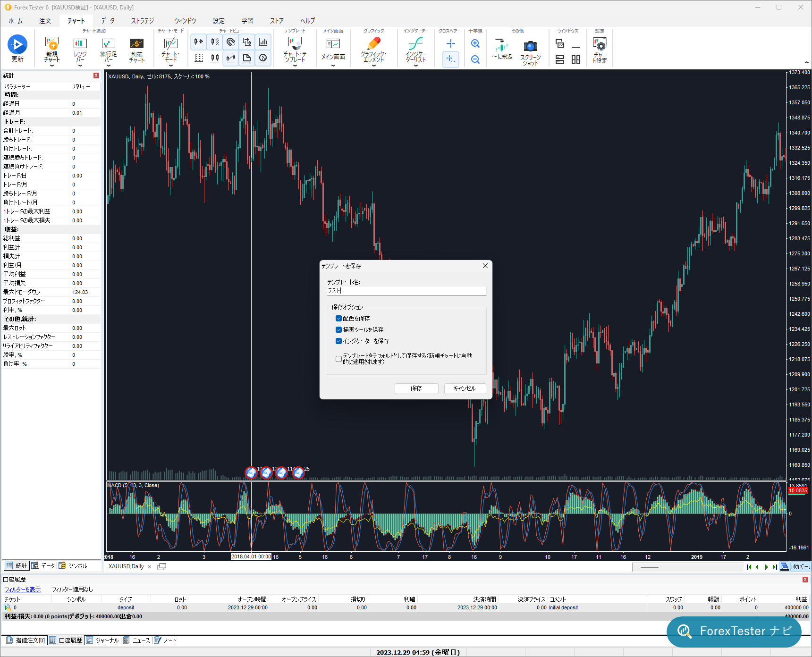Click the zoom in magnifier icon

[x=475, y=43]
